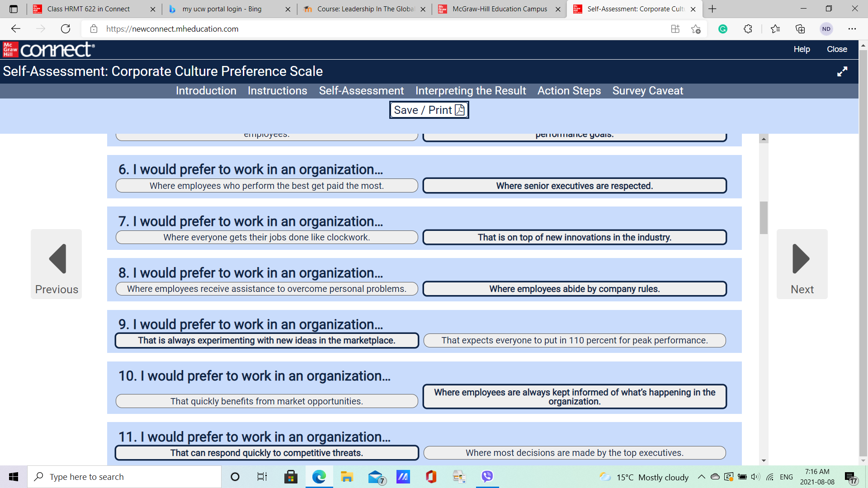
Task: Open File Explorer in taskbar
Action: tap(347, 477)
